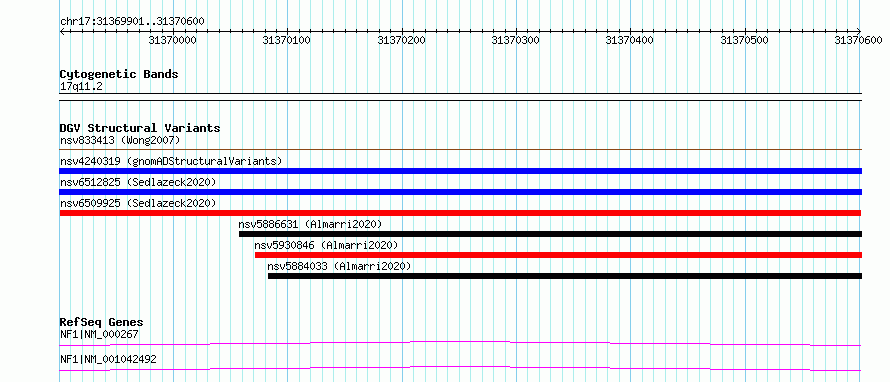Select cytogenetic band label 17q11.2
The image size is (890, 382).
pyautogui.click(x=81, y=87)
